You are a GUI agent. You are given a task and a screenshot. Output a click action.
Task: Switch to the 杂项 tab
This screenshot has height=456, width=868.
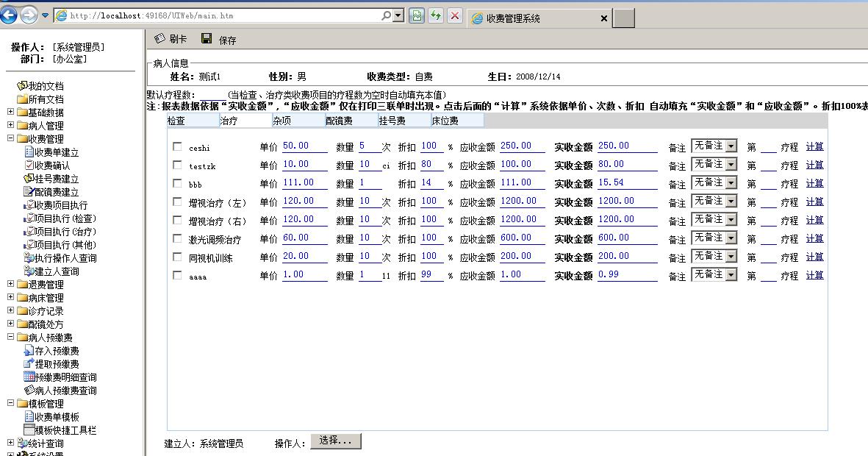[298, 120]
